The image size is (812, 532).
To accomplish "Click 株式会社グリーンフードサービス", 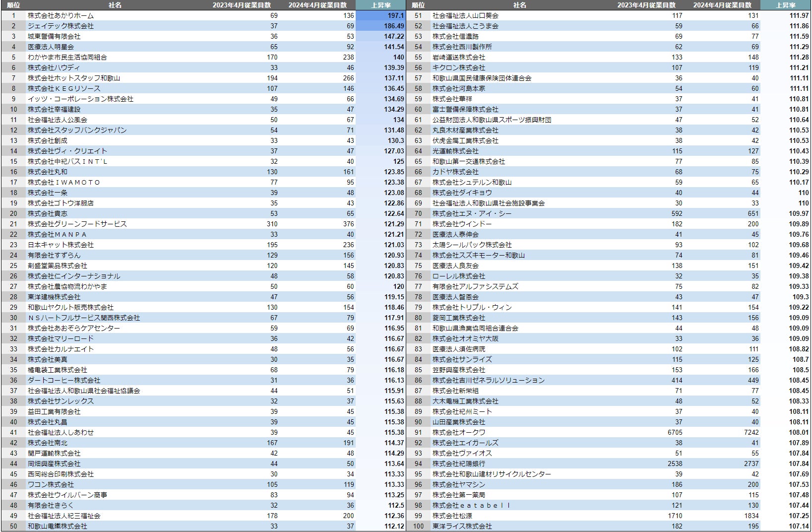I will click(77, 224).
